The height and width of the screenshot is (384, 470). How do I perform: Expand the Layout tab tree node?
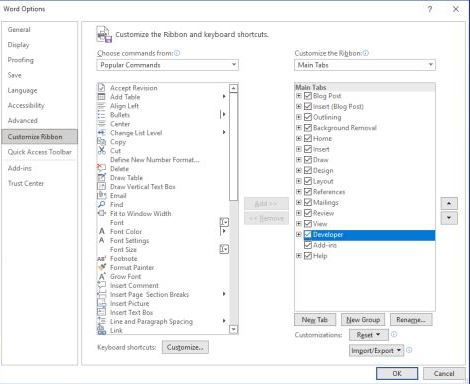[299, 181]
